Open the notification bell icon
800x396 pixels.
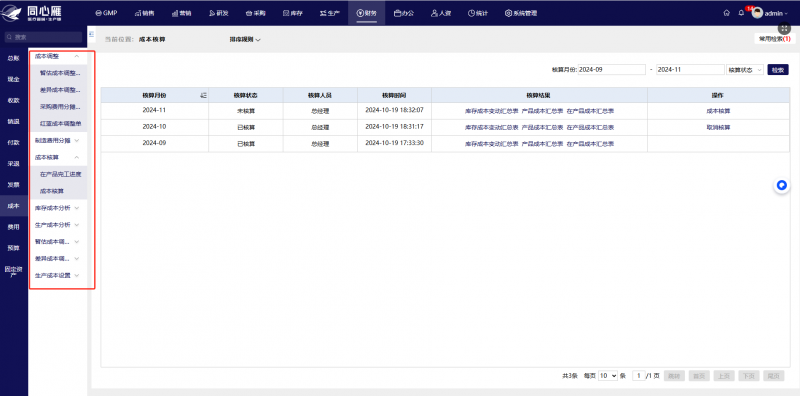741,13
